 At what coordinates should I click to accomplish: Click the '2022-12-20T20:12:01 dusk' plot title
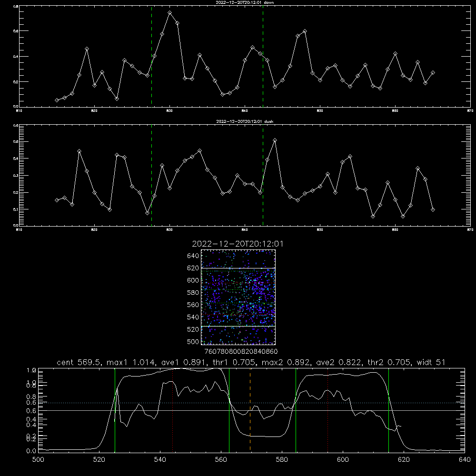coord(245,121)
